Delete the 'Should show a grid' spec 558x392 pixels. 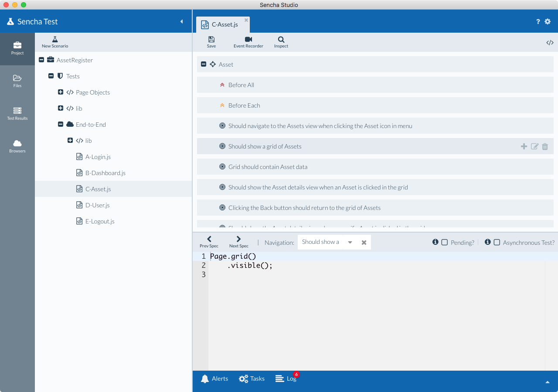point(545,147)
